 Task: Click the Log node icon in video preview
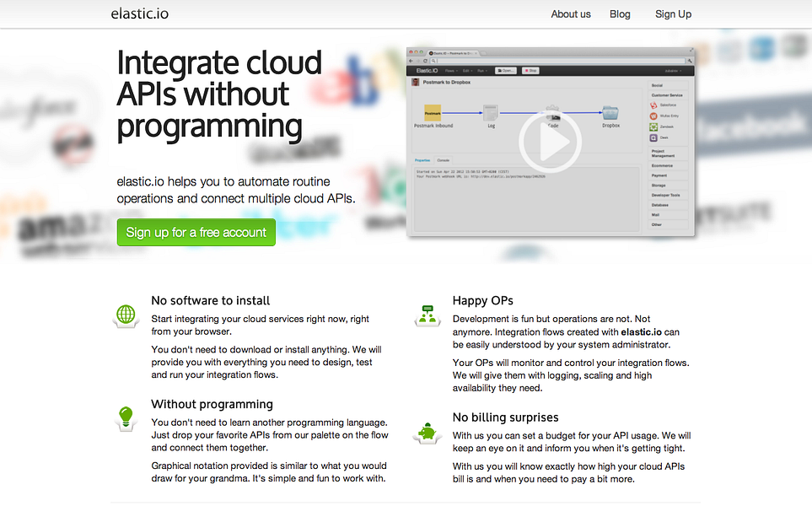491,113
